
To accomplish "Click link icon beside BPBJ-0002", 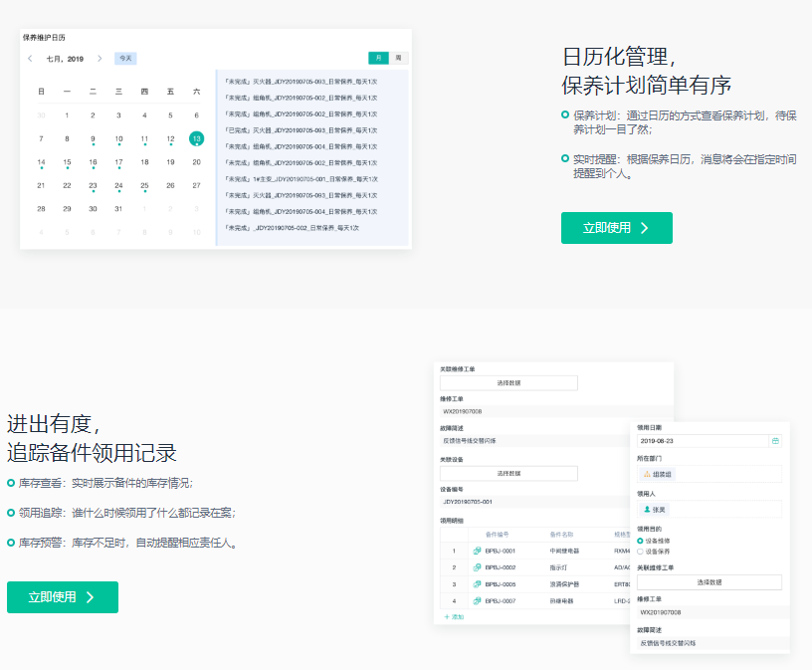I will point(477,566).
